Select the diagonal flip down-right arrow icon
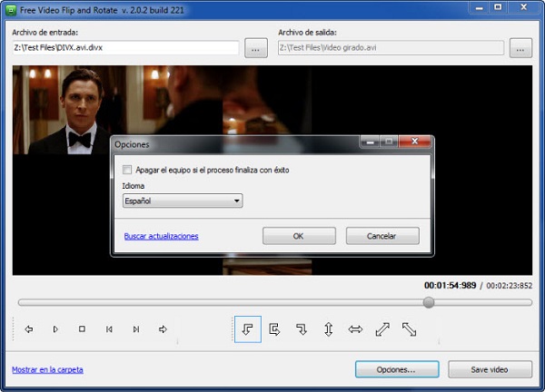The image size is (545, 392). tap(409, 329)
